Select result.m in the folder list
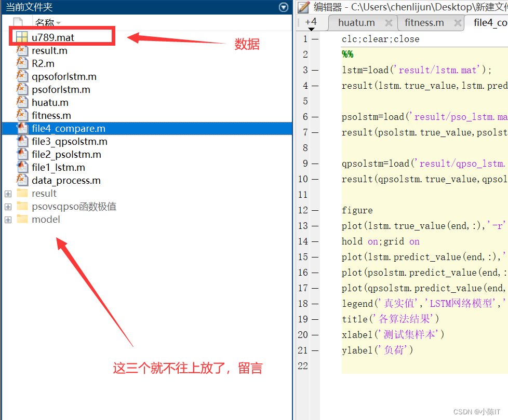The width and height of the screenshot is (508, 420). pyautogui.click(x=49, y=50)
